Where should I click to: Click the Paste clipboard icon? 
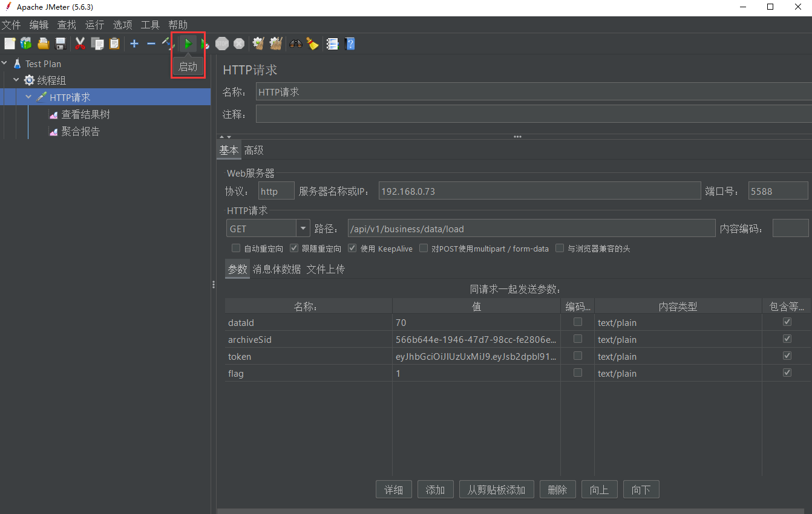pos(114,44)
